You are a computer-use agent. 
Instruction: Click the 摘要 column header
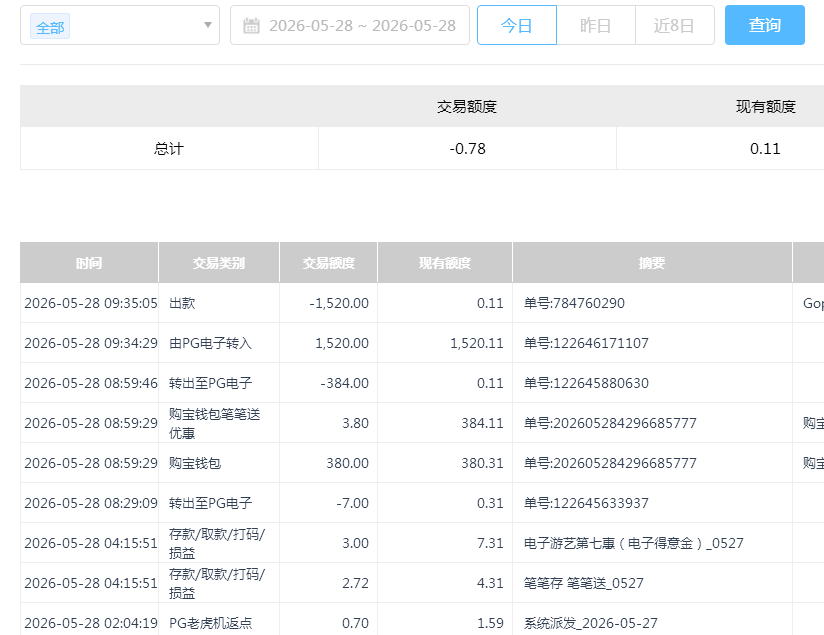pyautogui.click(x=652, y=263)
